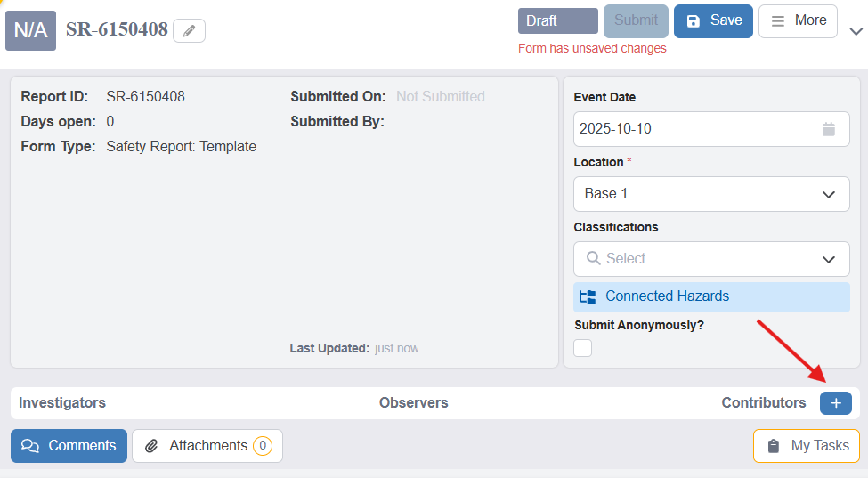Click the magnifier icon in Classifications

[x=594, y=259]
